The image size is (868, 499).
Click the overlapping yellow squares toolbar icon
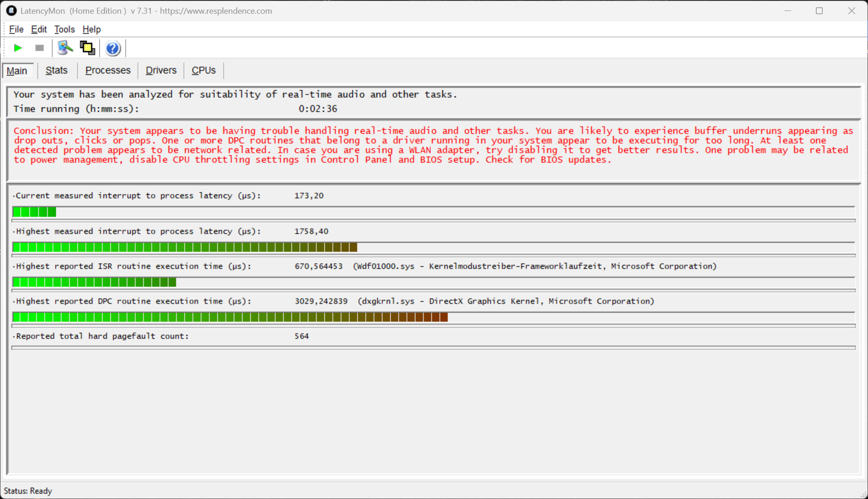[x=87, y=48]
